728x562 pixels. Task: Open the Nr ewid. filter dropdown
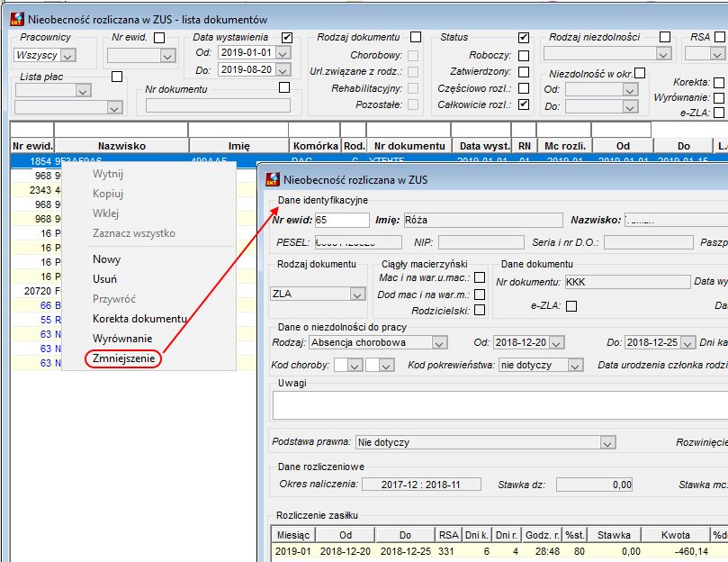pos(166,56)
